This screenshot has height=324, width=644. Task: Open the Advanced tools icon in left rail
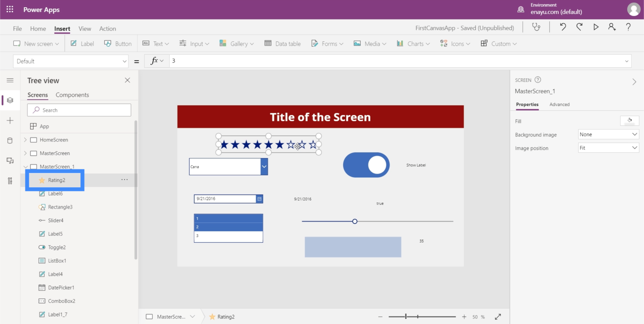(x=10, y=181)
